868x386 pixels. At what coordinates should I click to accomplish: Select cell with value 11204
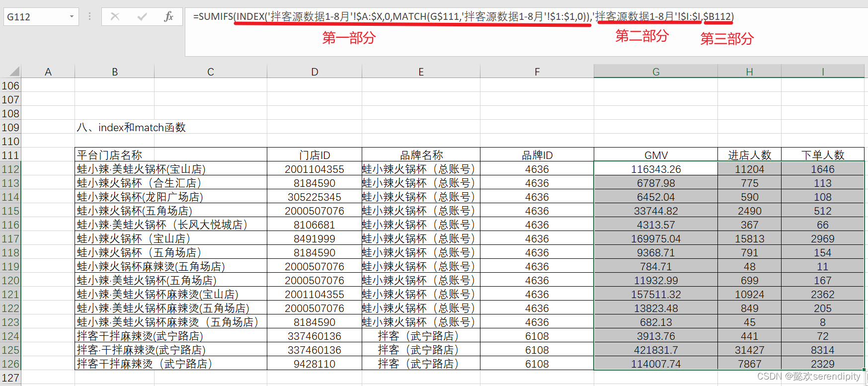(x=749, y=169)
